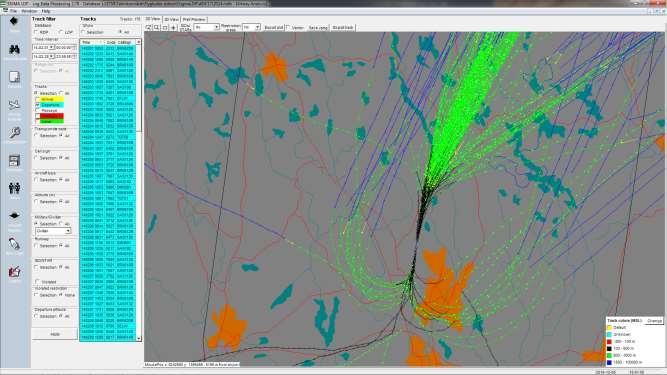Viewport: 667px width, 375px height.
Task: Enable the yellow Arrival tracks checkbox
Action: click(37, 99)
